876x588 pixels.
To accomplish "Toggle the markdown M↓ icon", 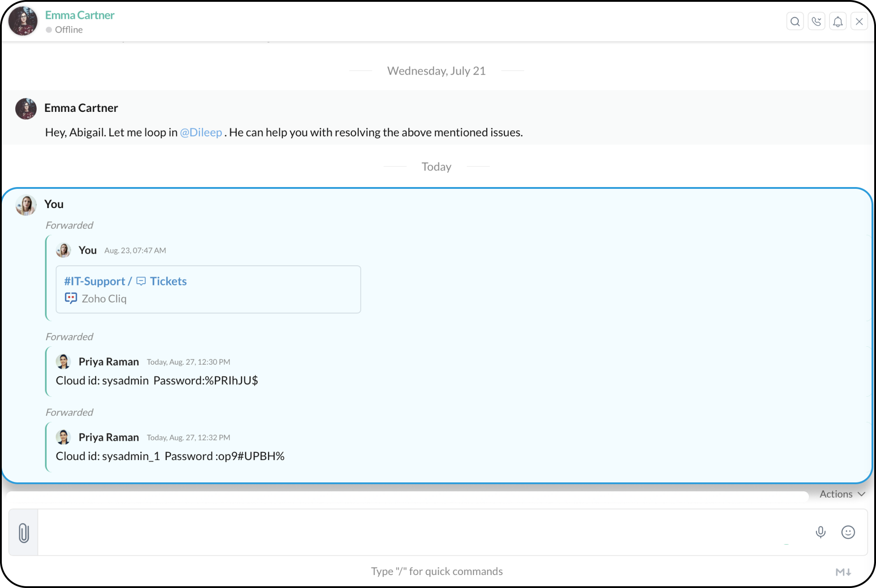I will [843, 572].
